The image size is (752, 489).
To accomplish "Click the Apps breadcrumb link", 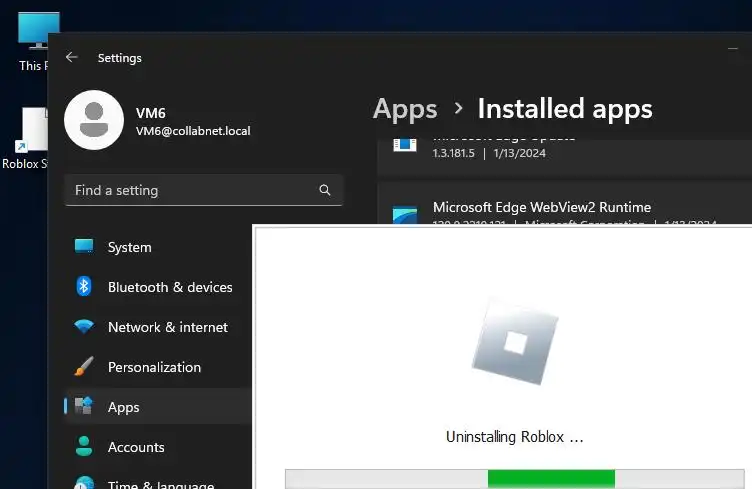I will tap(405, 109).
